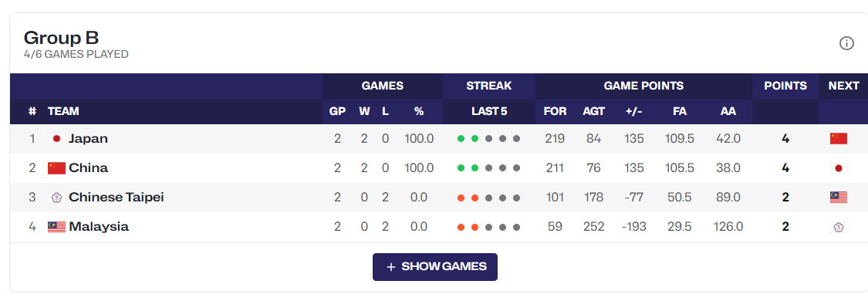Click China flag in Japan's Next column

pos(839,138)
